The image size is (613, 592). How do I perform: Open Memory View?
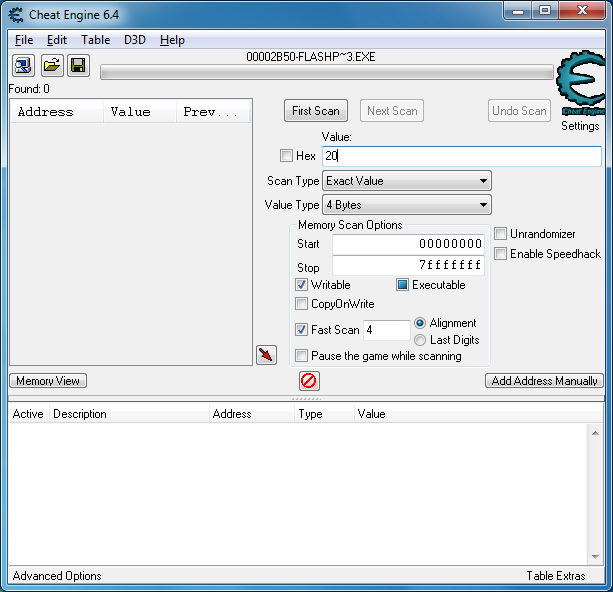48,381
